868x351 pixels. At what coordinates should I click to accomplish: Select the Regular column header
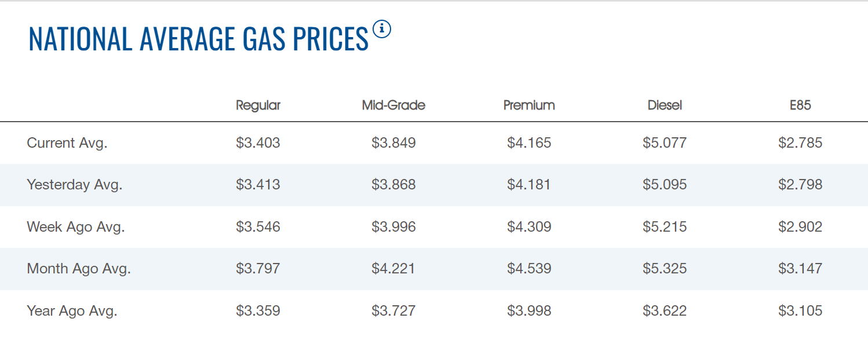[258, 105]
